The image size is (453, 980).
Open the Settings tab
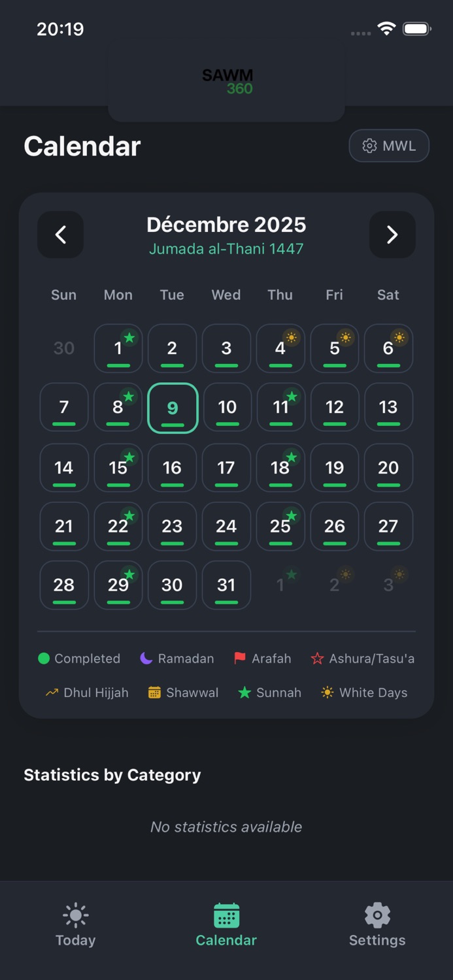coord(377,924)
